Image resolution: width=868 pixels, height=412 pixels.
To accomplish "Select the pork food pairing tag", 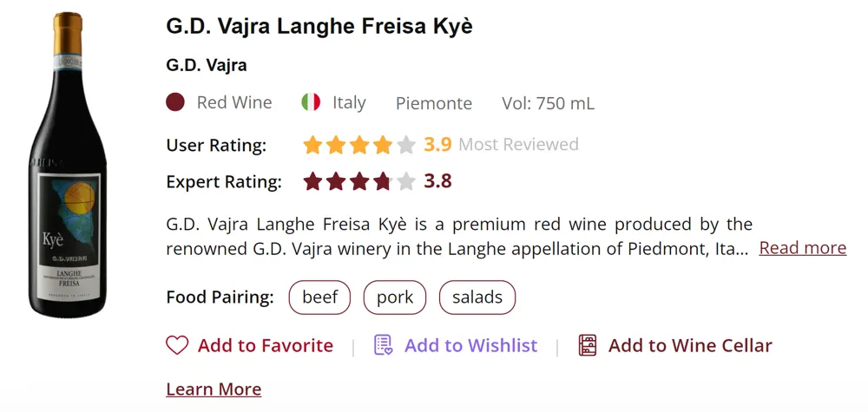I will click(395, 298).
